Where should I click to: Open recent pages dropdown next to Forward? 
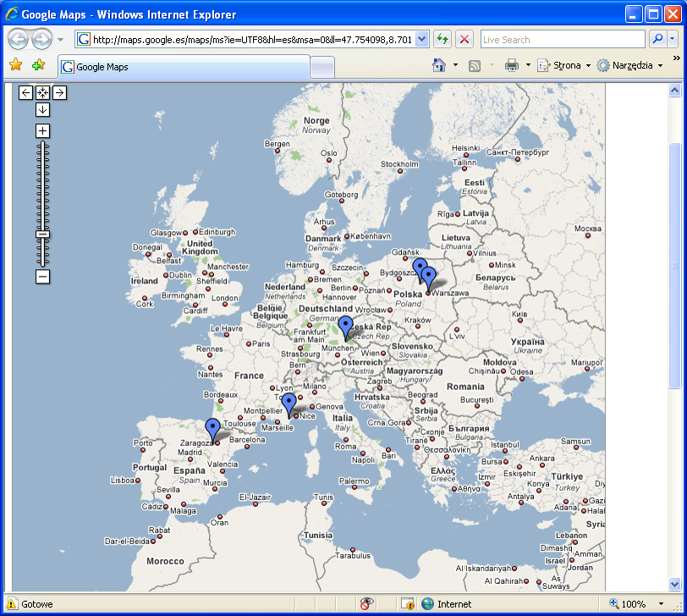[x=60, y=40]
